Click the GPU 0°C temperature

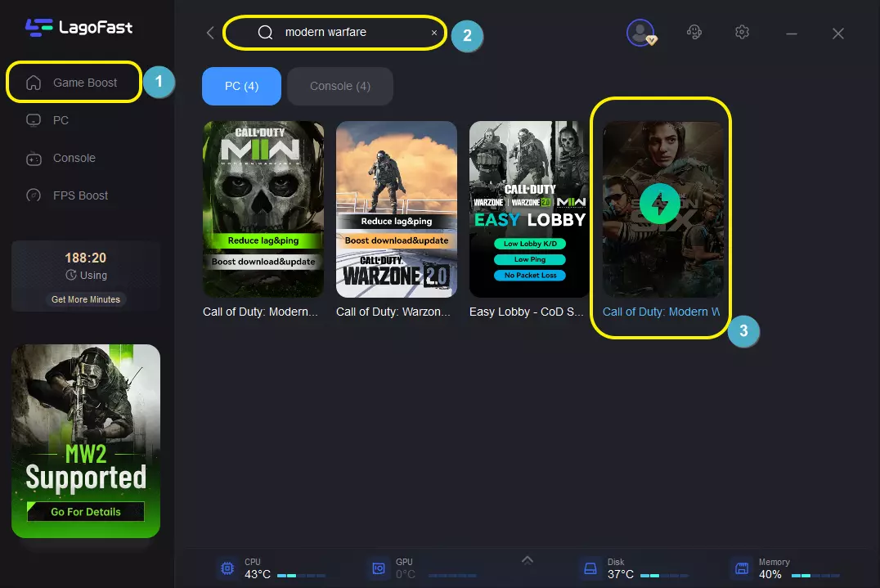coord(405,575)
